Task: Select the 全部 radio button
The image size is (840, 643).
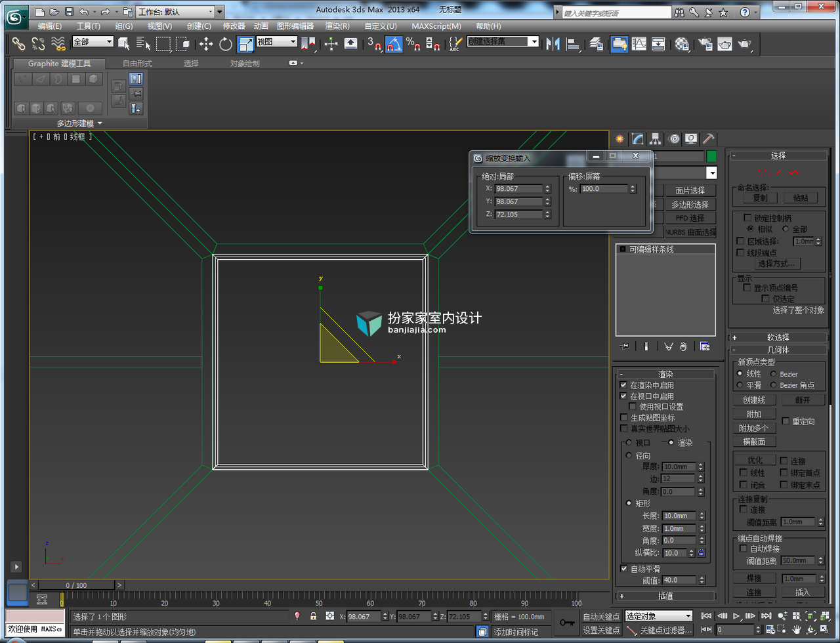Action: [786, 229]
